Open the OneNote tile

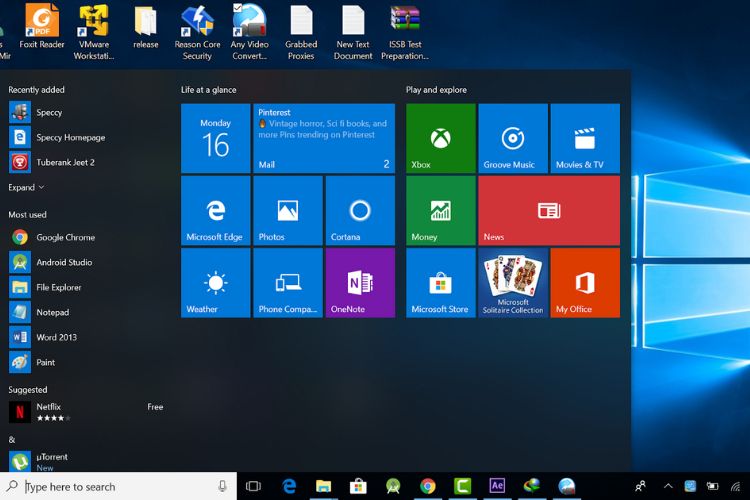(x=360, y=283)
